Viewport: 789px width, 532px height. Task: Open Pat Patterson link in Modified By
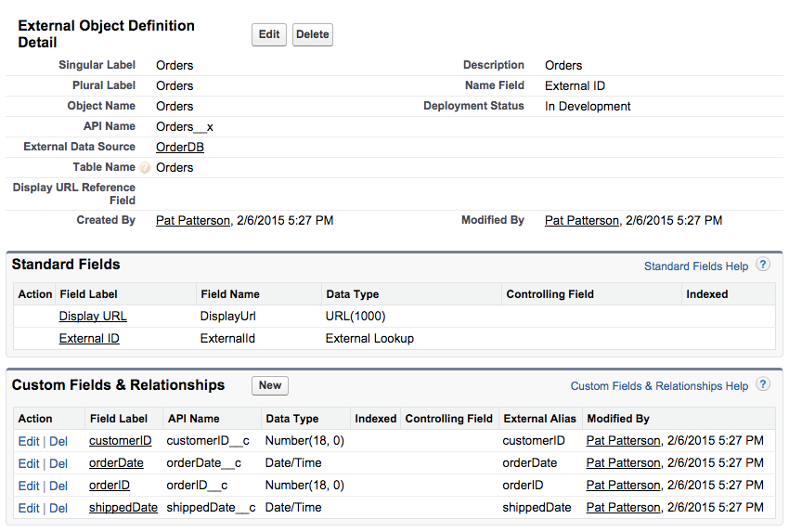point(582,220)
